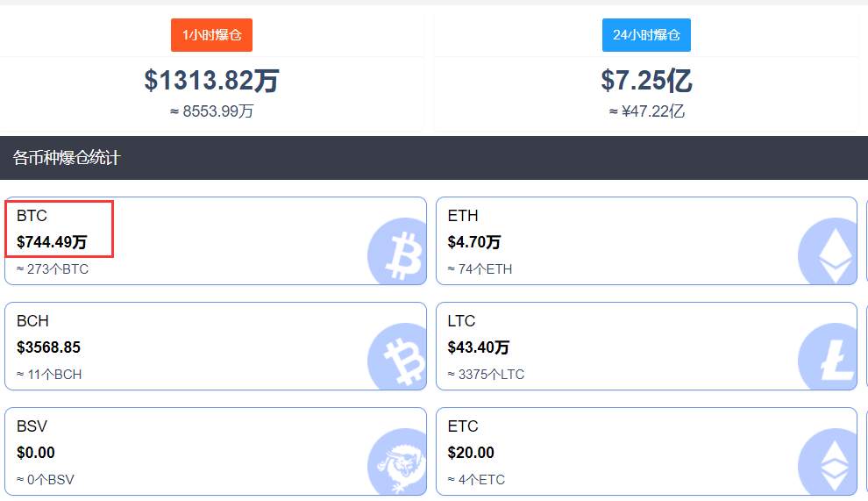Click the blue 24小时爆仓 button
Image resolution: width=868 pixels, height=501 pixels.
coord(646,35)
